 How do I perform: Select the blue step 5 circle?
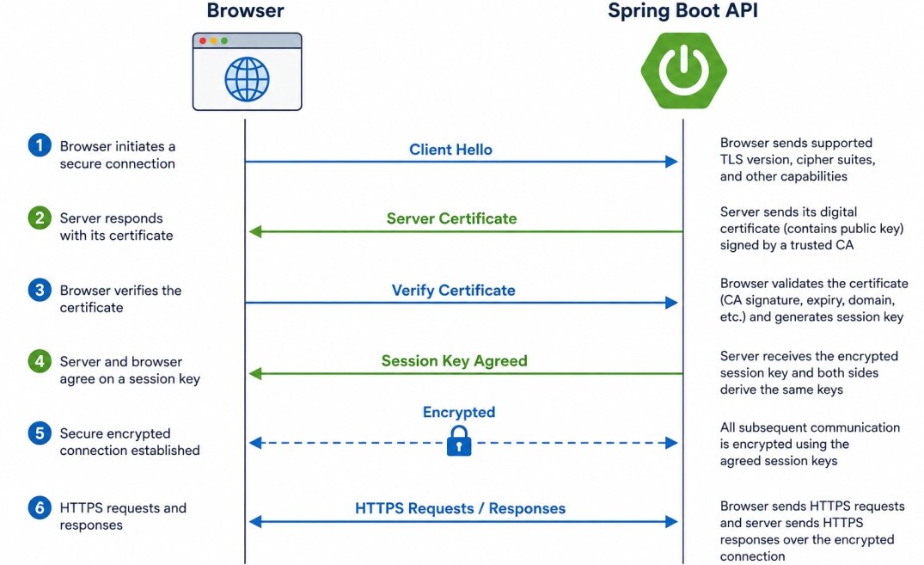(40, 433)
